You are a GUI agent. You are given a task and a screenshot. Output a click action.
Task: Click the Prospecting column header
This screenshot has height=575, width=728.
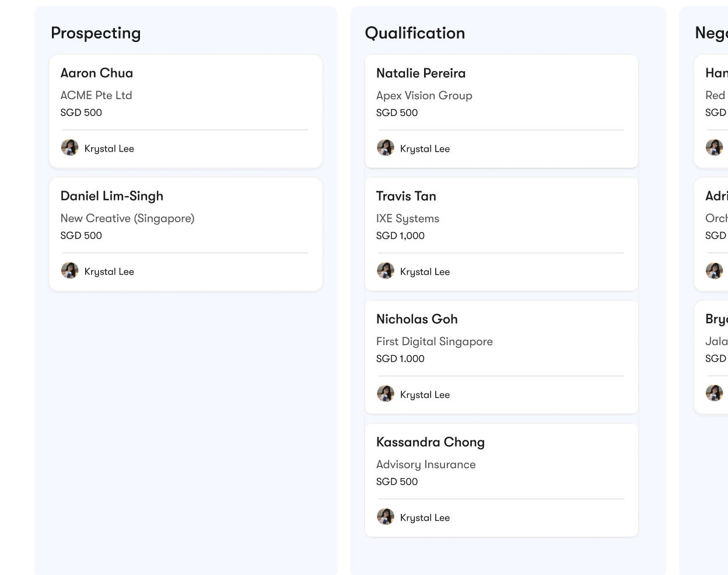96,33
